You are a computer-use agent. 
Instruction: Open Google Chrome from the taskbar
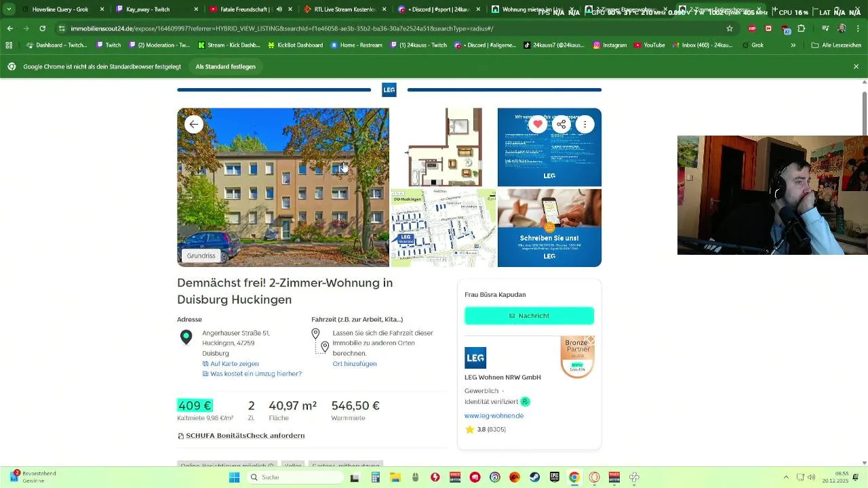[x=574, y=477]
